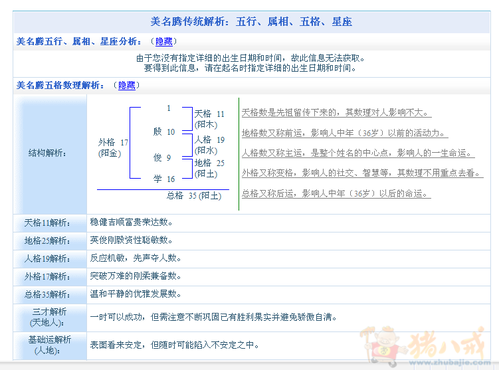Select the 地格25解析 row label

47,241
